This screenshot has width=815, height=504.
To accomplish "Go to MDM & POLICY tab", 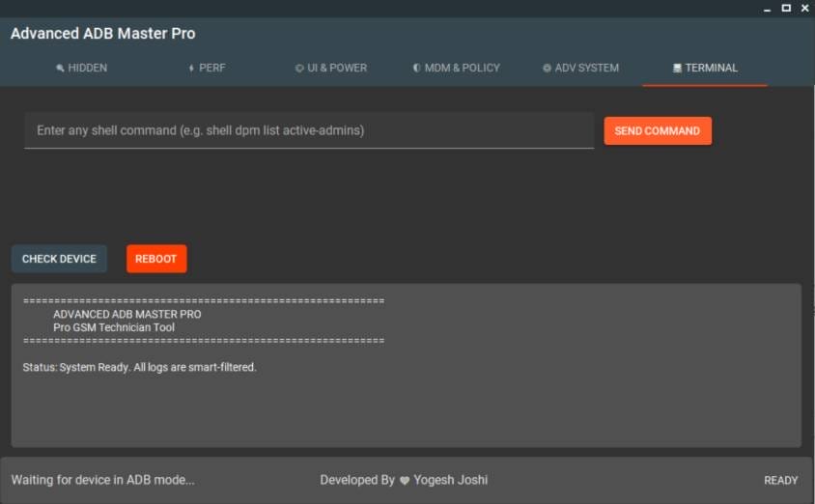I will click(x=457, y=68).
